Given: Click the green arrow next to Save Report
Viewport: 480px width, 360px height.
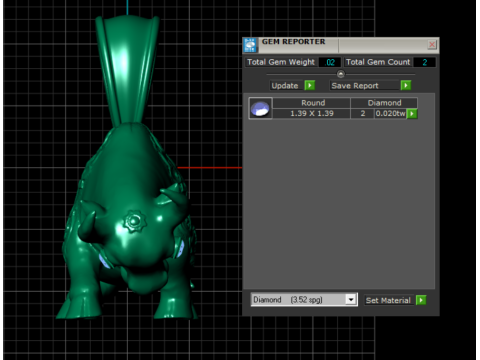Looking at the screenshot, I should pos(406,85).
